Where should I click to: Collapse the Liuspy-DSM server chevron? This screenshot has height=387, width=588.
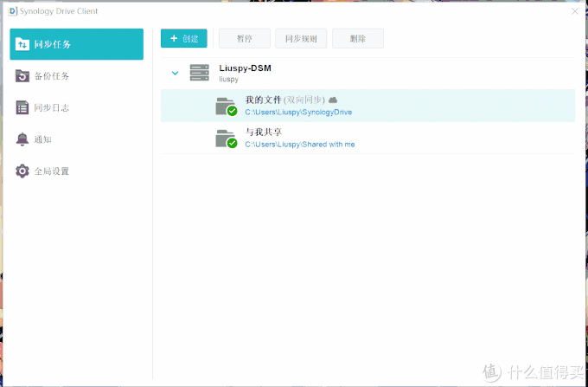[x=175, y=74]
